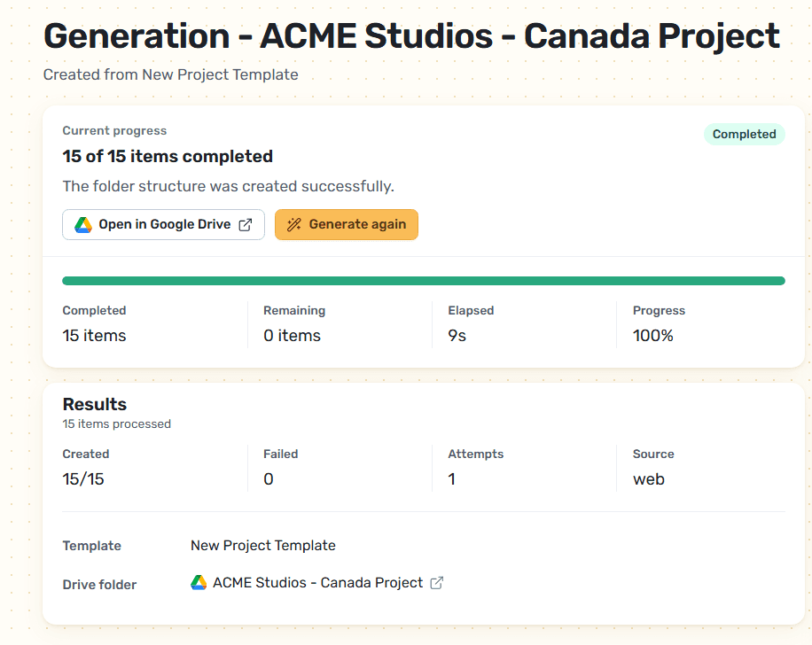Click the magic wand icon on Generate again

pyautogui.click(x=294, y=225)
